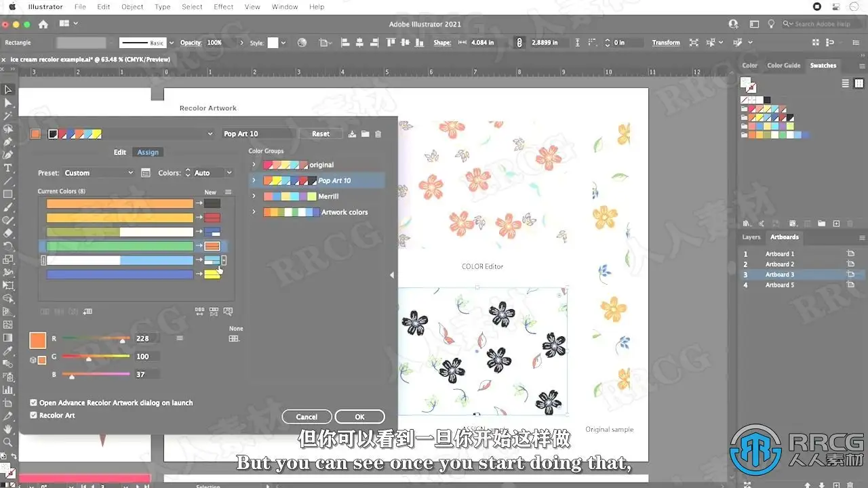Switch to the Edit tab in Recolor Artwork
868x488 pixels.
pos(119,152)
